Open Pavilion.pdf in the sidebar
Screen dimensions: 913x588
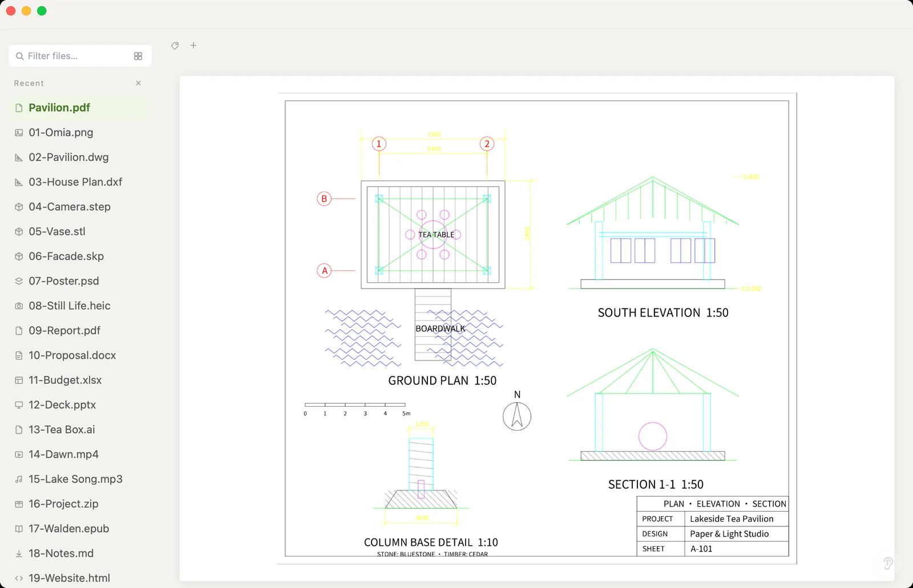(x=80, y=108)
